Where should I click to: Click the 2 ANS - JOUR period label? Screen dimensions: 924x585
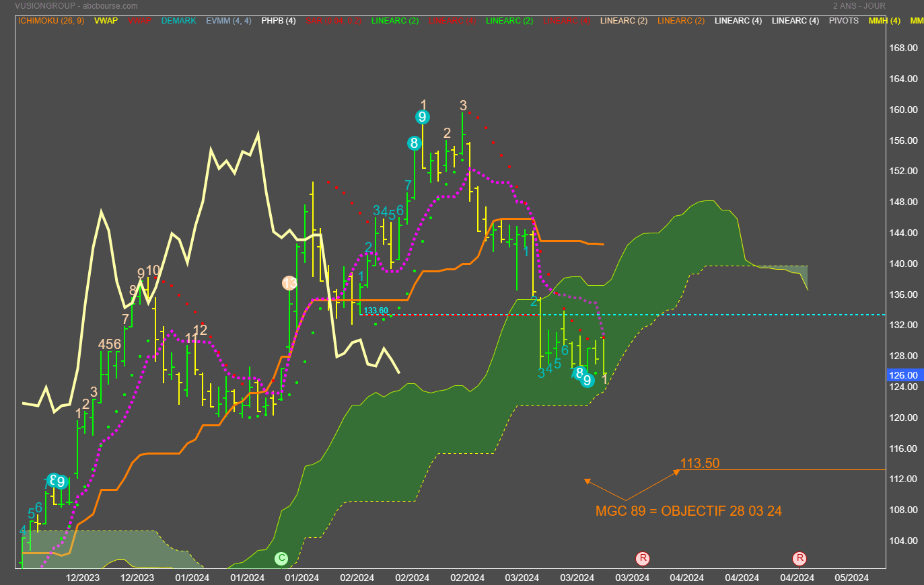pyautogui.click(x=859, y=6)
